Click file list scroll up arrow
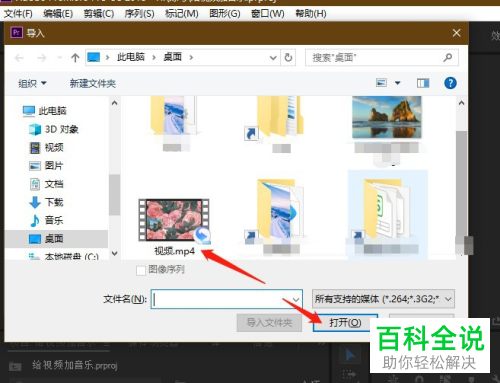The height and width of the screenshot is (383, 500). (x=461, y=103)
